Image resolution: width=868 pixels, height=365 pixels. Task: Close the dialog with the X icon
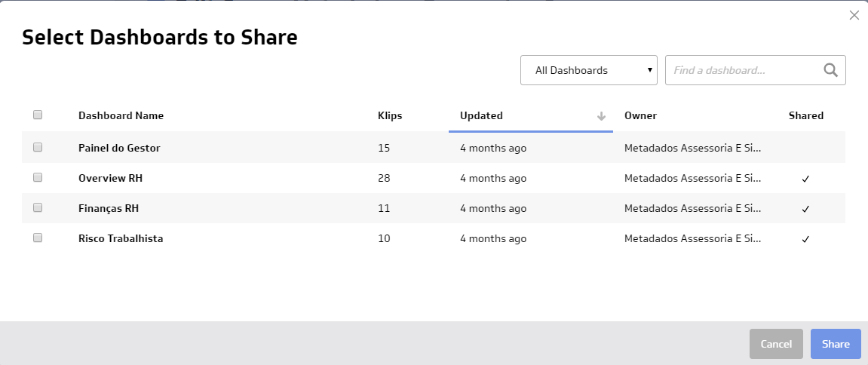[x=854, y=15]
